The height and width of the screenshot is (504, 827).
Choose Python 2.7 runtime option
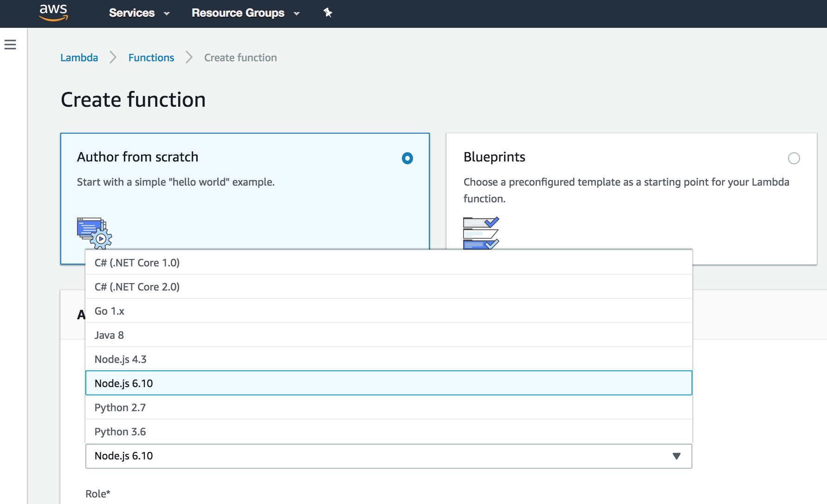coord(389,407)
